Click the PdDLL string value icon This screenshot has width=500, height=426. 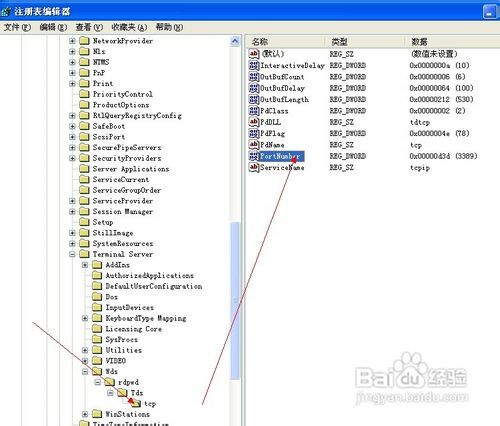(x=254, y=122)
